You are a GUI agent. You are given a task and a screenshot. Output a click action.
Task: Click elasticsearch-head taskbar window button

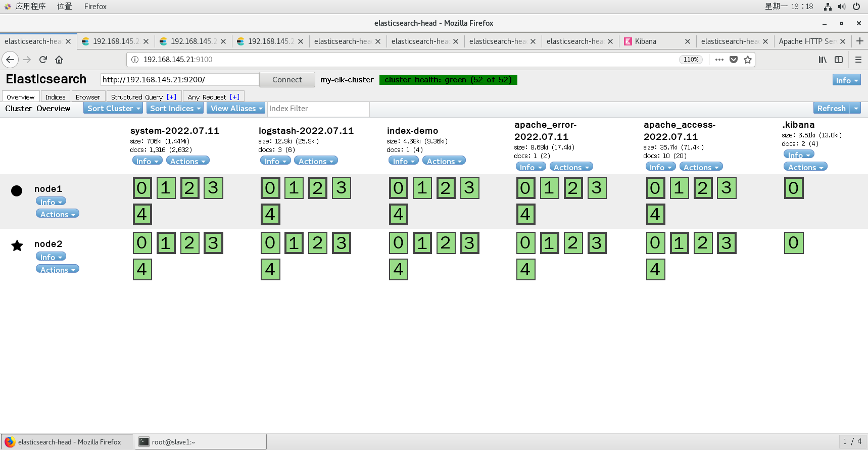tap(67, 442)
